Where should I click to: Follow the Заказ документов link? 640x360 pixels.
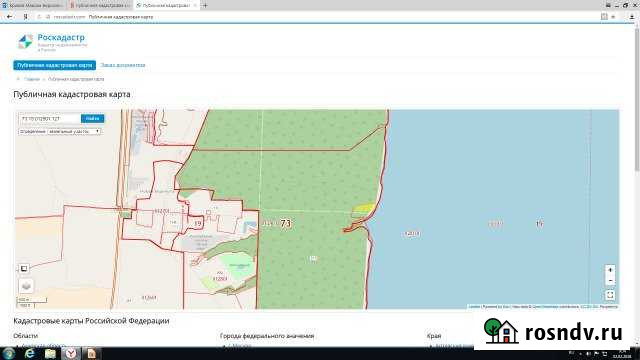click(123, 65)
